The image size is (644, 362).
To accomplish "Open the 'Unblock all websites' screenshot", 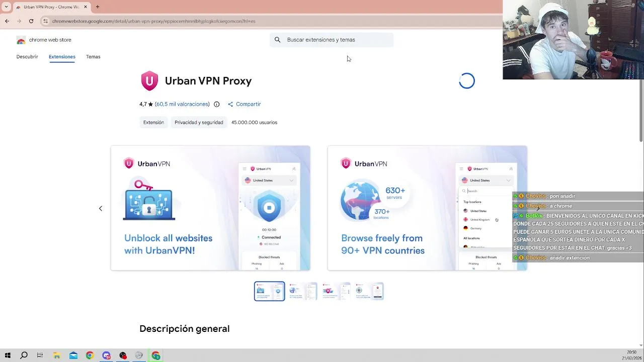I will tap(210, 208).
